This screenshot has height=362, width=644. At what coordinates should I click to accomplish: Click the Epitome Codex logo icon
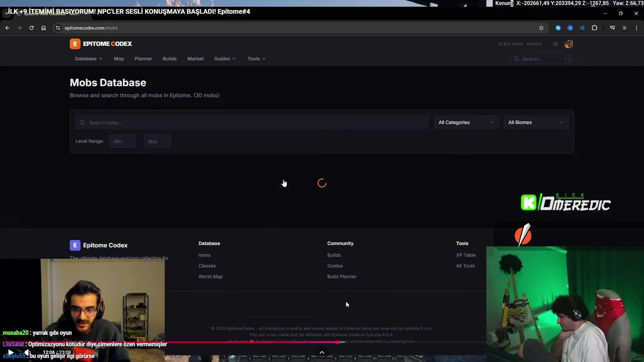(75, 44)
